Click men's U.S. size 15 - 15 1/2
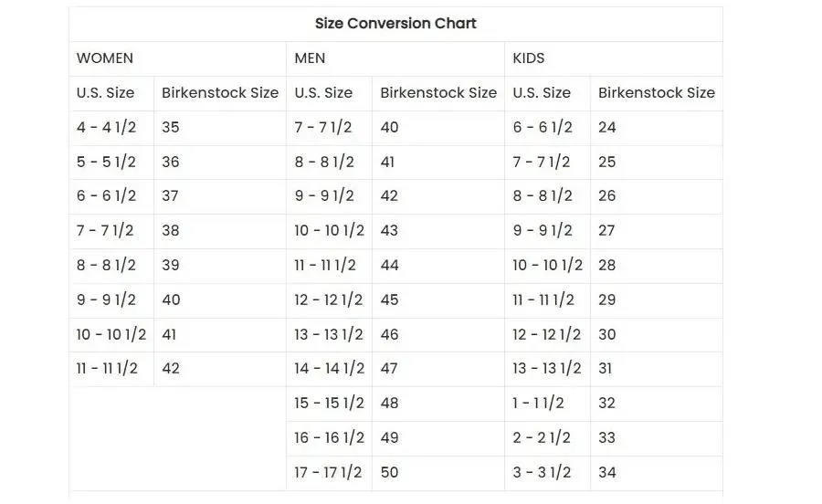 point(329,404)
